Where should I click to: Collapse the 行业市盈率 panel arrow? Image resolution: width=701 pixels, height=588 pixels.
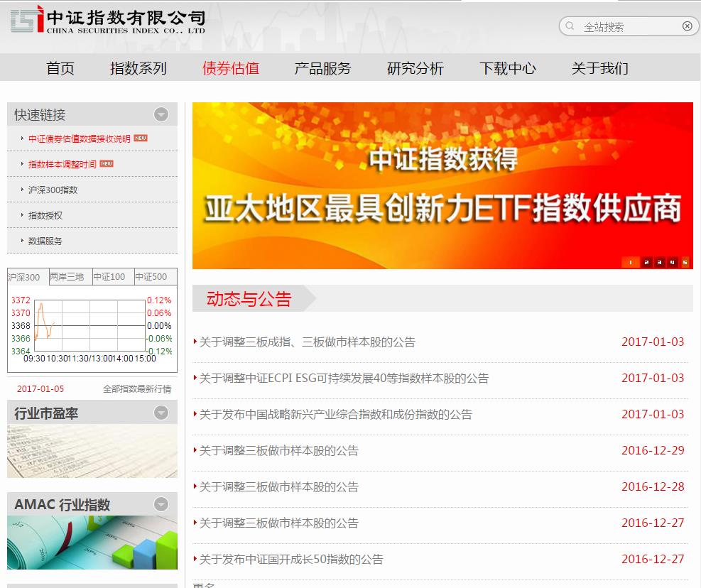(161, 413)
